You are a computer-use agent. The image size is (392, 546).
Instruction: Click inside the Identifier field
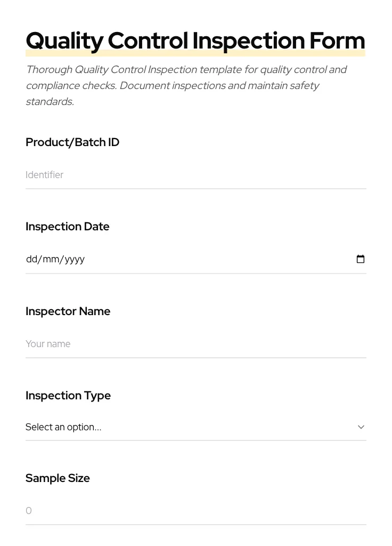196,175
